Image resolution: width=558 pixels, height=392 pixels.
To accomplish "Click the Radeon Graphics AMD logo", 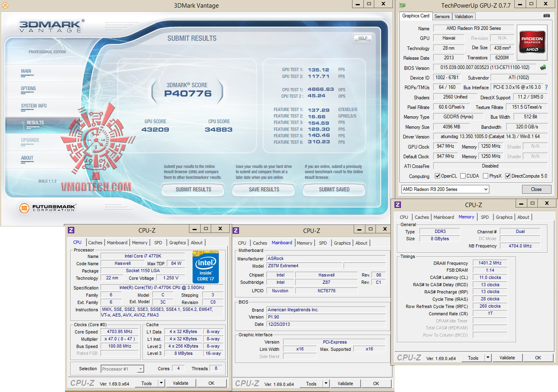I will coord(532,42).
